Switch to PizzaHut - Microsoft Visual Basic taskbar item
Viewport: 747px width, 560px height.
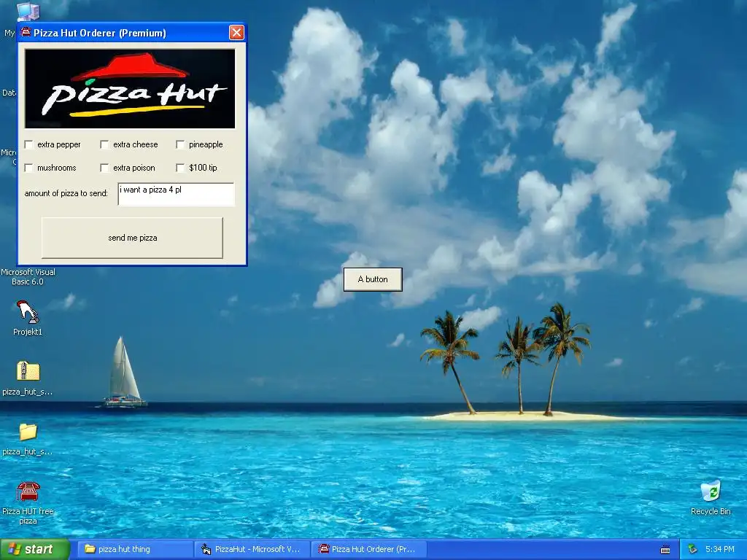click(252, 549)
